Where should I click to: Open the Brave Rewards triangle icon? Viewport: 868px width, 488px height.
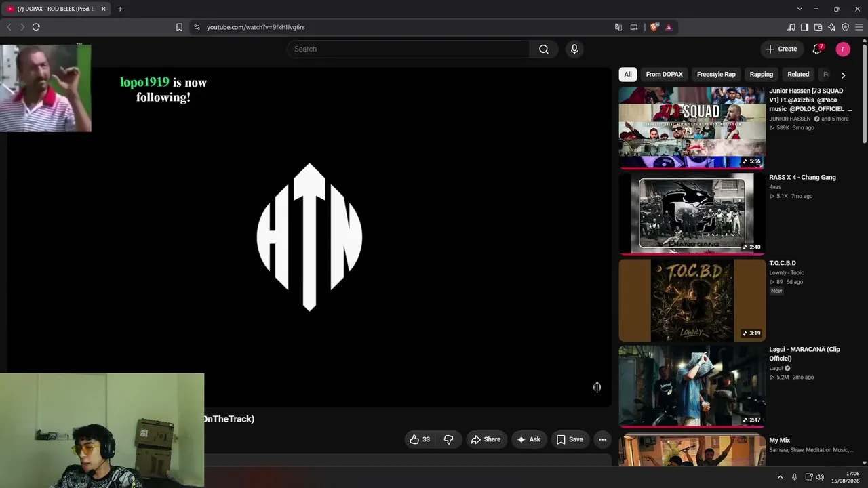(669, 27)
